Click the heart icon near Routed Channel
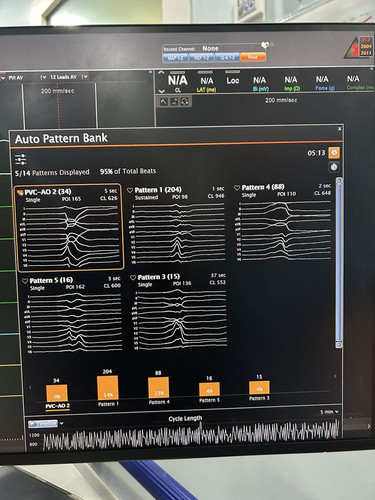This screenshot has height=500, width=375. coord(266,45)
